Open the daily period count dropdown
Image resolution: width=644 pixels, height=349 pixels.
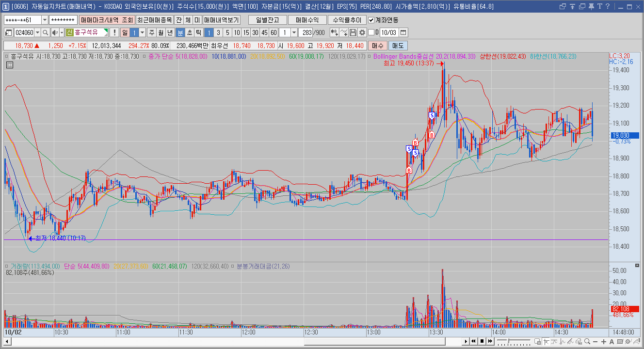point(142,32)
